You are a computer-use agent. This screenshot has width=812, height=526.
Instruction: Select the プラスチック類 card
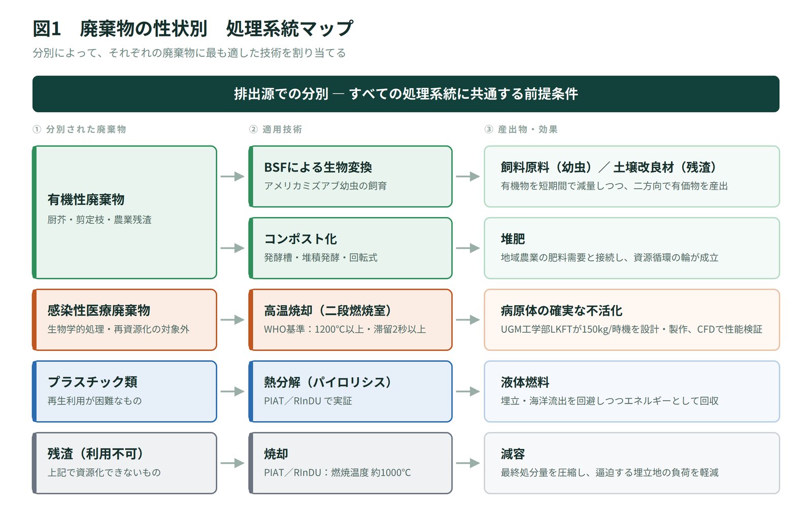click(x=124, y=391)
